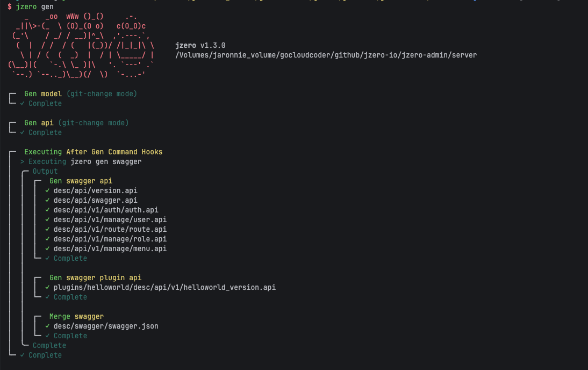Viewport: 588px width, 370px height.
Task: Click the Gen swagger api heading
Action: [81, 181]
